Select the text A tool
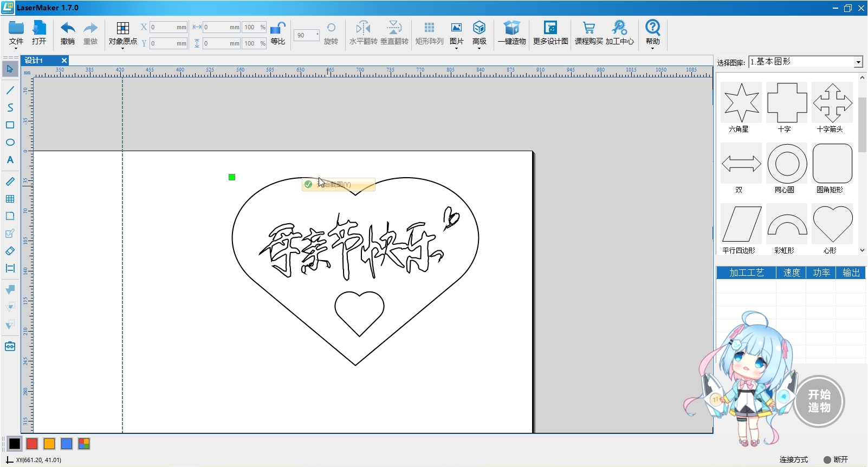The image size is (868, 467). point(10,160)
